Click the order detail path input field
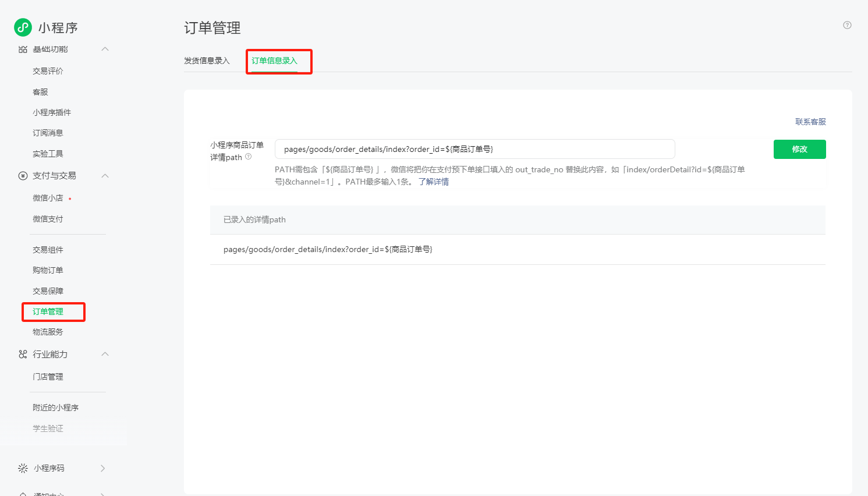Image resolution: width=868 pixels, height=496 pixels. point(474,149)
